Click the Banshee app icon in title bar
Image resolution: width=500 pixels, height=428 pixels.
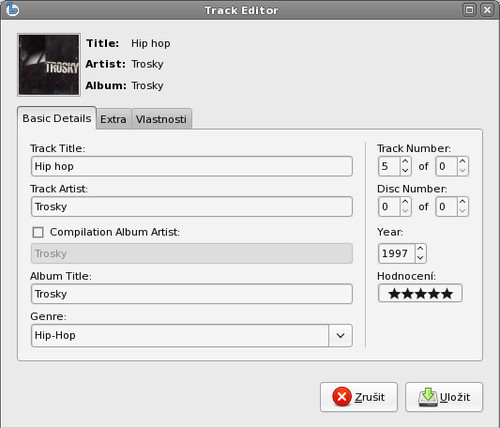point(12,9)
